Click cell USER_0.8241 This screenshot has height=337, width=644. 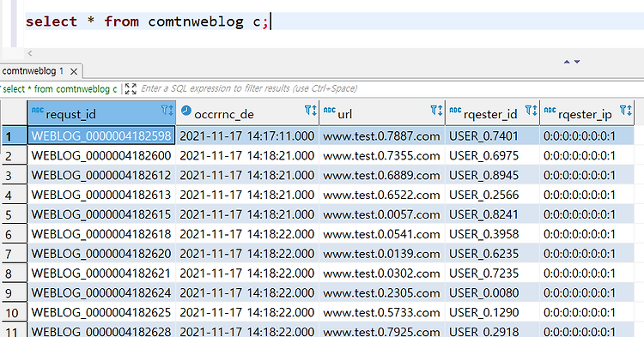(x=493, y=214)
